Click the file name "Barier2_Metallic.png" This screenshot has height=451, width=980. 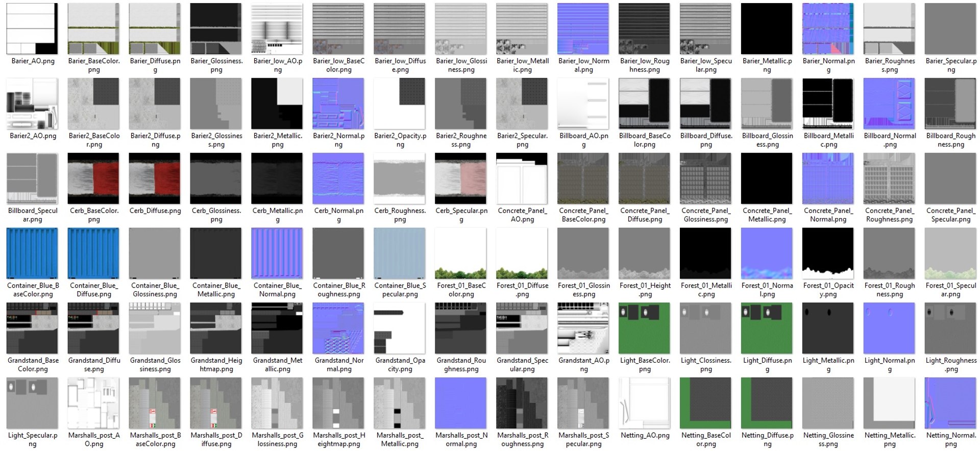click(x=278, y=140)
